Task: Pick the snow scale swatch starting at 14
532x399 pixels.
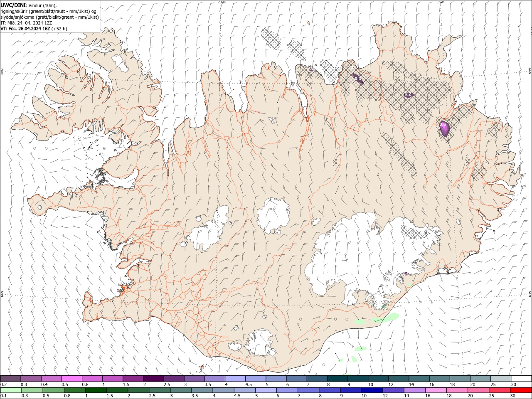Action: 419,379
